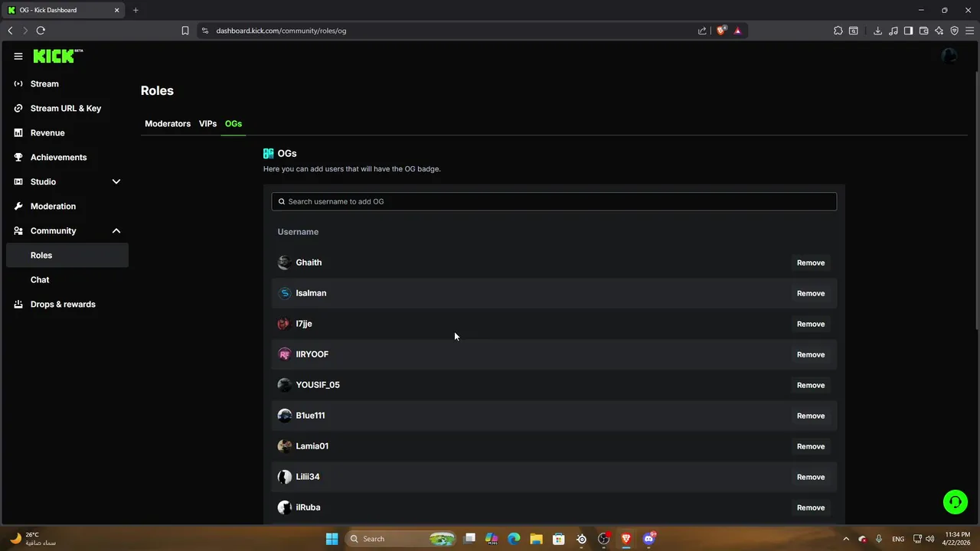Toggle the browser sidebar panel

(x=908, y=31)
